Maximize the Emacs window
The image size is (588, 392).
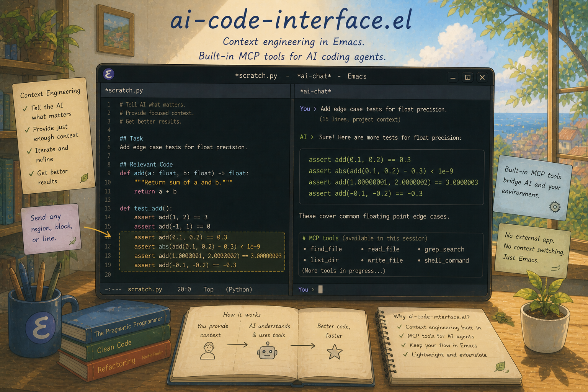point(468,77)
